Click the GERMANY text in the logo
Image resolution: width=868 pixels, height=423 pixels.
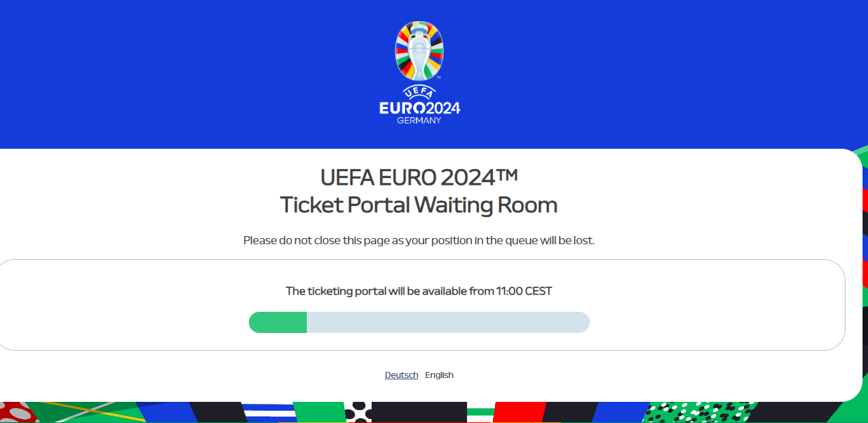tap(419, 121)
